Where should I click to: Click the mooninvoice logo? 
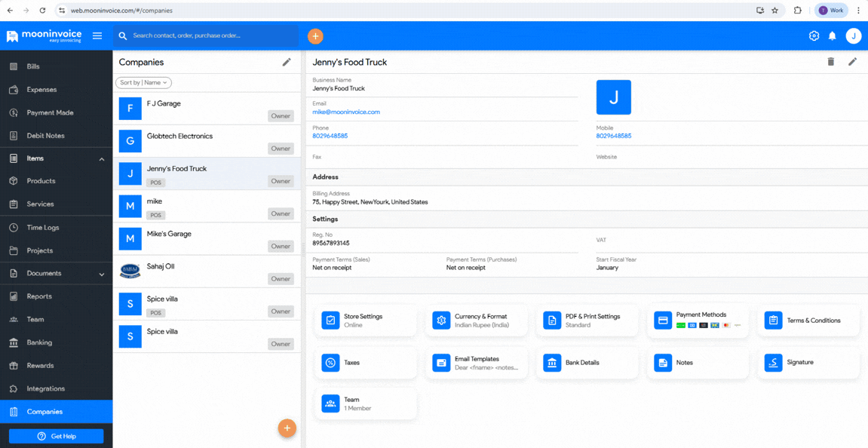pos(44,36)
